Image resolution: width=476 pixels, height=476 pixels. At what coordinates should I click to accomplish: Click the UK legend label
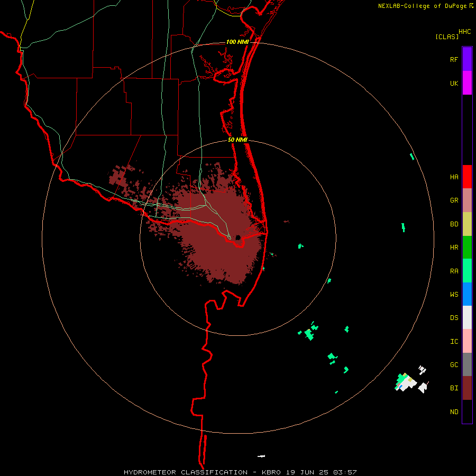pos(454,84)
